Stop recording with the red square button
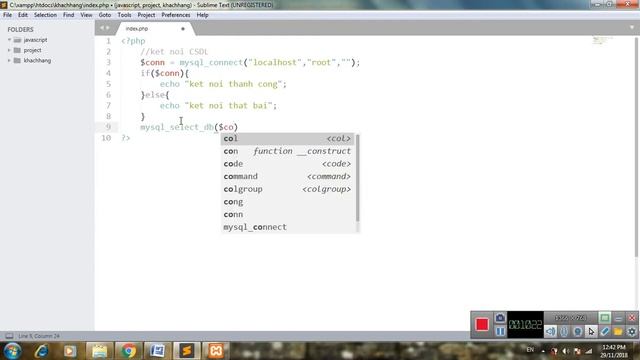Image resolution: width=640 pixels, height=360 pixels. [x=482, y=324]
